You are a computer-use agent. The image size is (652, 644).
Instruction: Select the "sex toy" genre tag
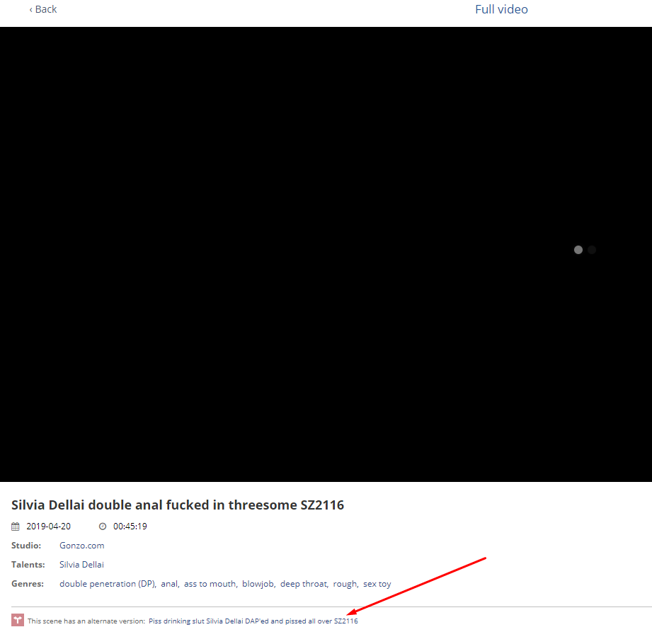[x=377, y=584]
